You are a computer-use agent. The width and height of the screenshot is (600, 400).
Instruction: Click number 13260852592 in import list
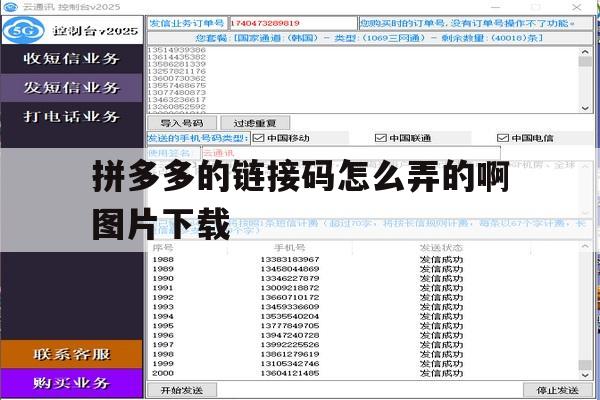coord(176,106)
